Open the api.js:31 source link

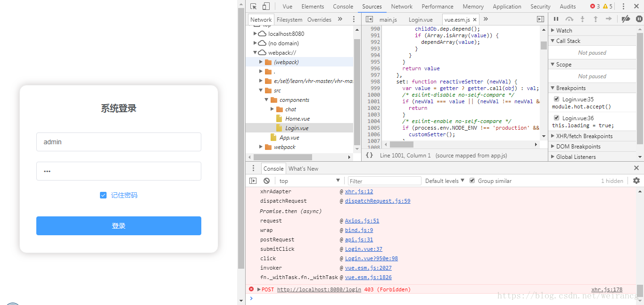(x=359, y=239)
